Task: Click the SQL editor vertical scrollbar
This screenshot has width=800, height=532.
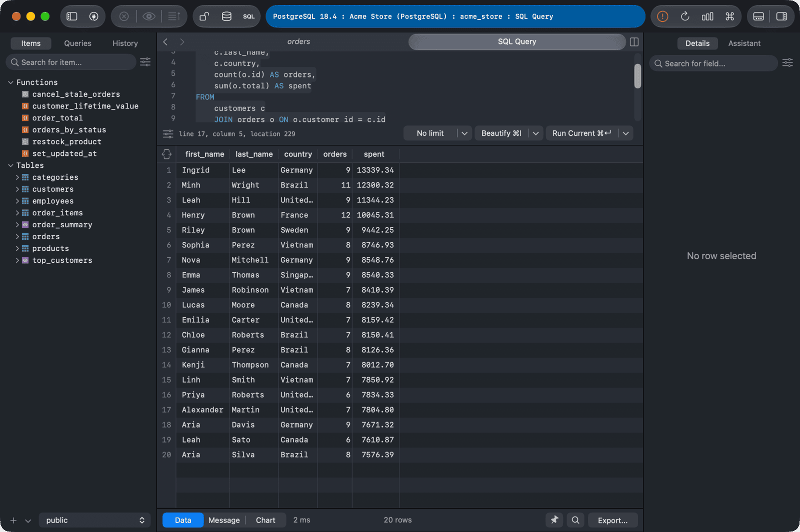Action: point(637,76)
